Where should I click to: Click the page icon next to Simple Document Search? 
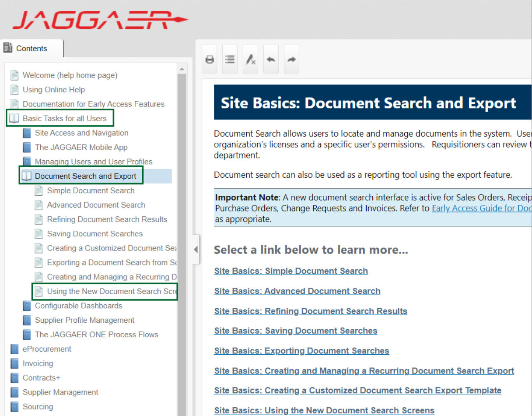(x=39, y=190)
